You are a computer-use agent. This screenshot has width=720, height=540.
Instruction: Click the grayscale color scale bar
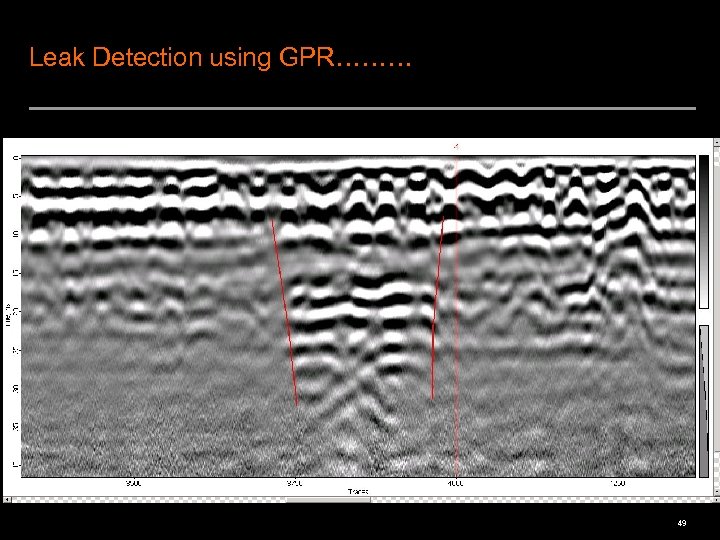tap(703, 232)
